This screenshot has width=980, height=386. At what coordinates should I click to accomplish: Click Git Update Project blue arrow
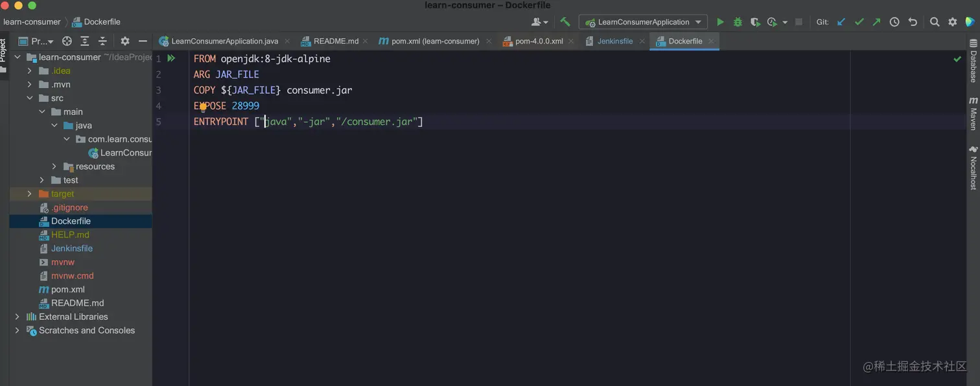coord(841,22)
